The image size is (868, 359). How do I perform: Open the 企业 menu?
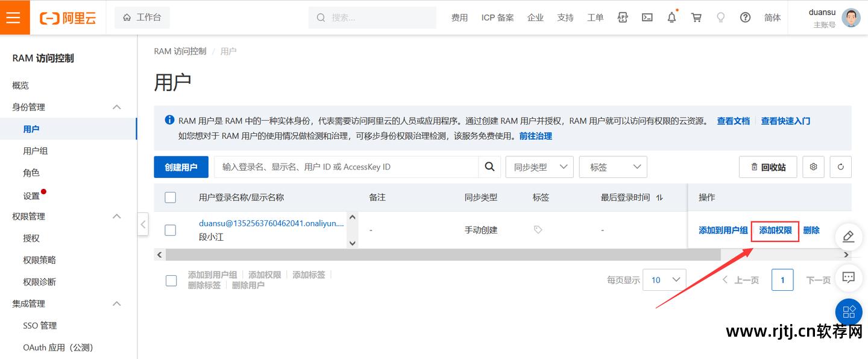(535, 17)
